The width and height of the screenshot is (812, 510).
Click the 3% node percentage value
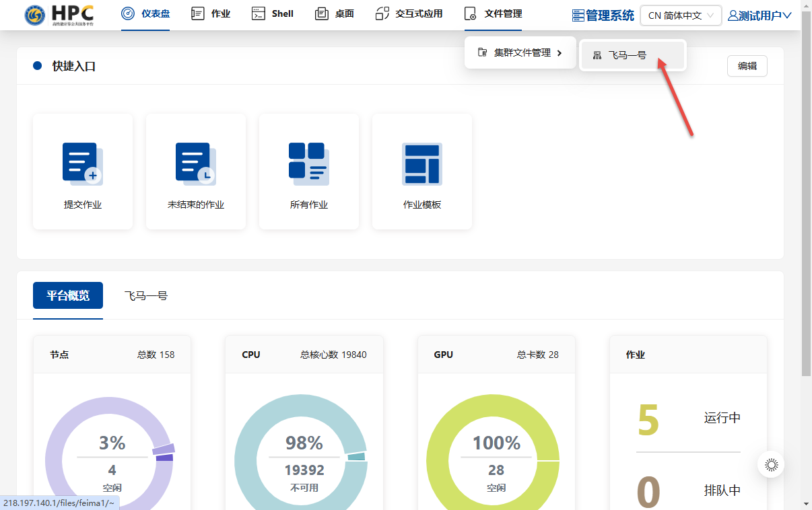pyautogui.click(x=112, y=443)
